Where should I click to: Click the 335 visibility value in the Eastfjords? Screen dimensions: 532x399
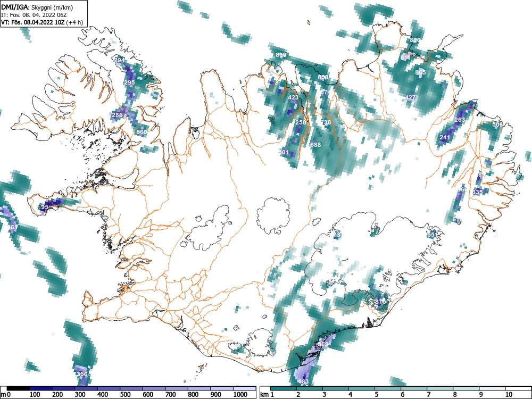pos(477,192)
